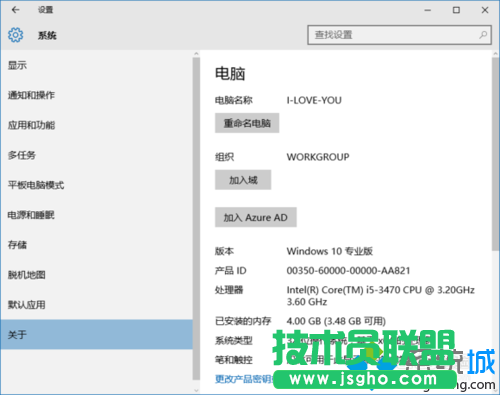Go back with the back arrow
500x395 pixels.
[x=15, y=10]
